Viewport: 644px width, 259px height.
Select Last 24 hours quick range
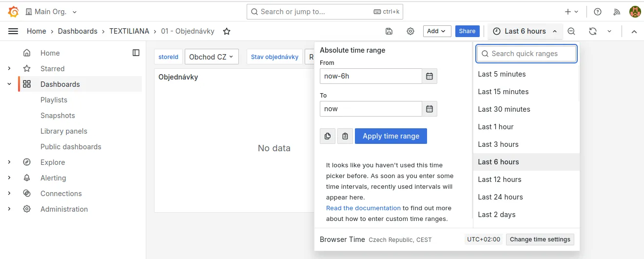[500, 197]
